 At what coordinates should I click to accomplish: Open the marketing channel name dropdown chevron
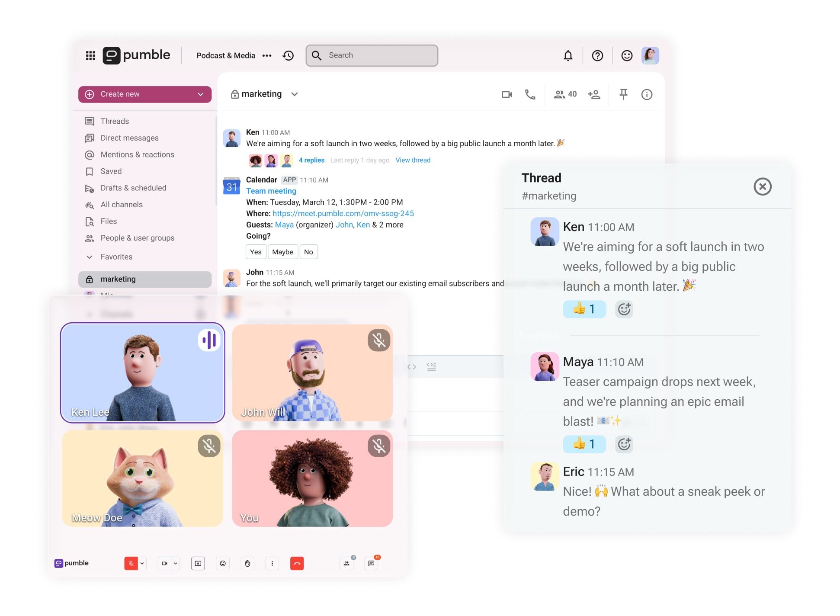[x=295, y=94]
